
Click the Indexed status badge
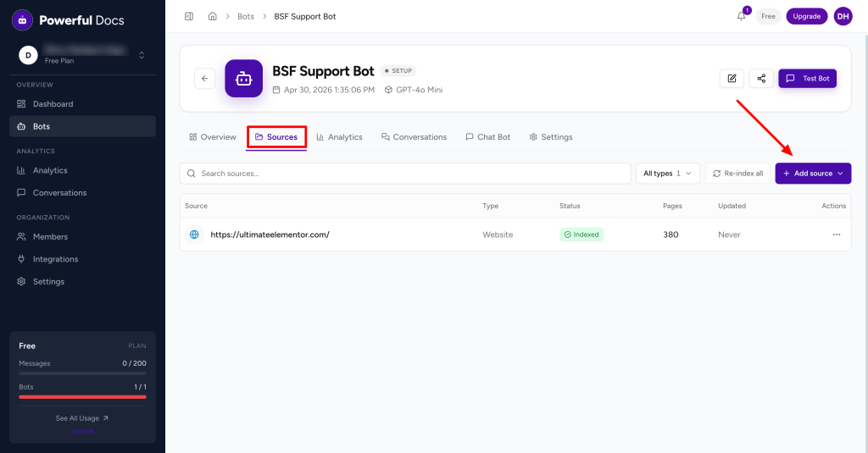581,235
